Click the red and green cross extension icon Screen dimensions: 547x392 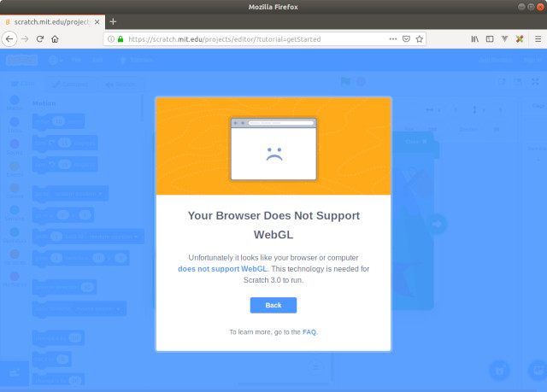pos(520,39)
